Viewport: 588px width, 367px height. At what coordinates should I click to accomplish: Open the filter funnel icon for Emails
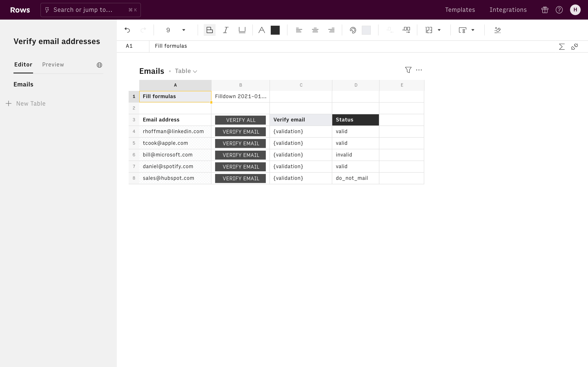click(408, 70)
